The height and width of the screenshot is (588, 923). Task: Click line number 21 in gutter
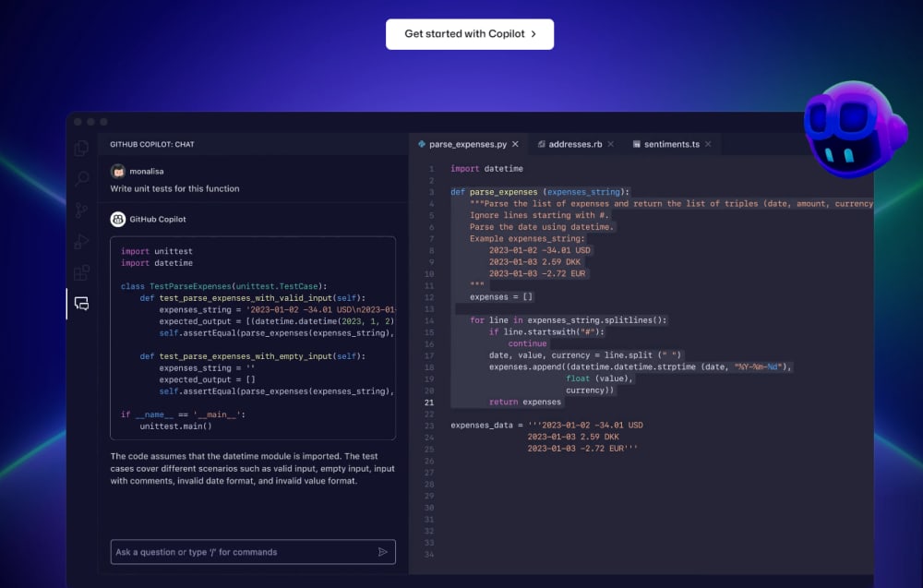pyautogui.click(x=428, y=402)
